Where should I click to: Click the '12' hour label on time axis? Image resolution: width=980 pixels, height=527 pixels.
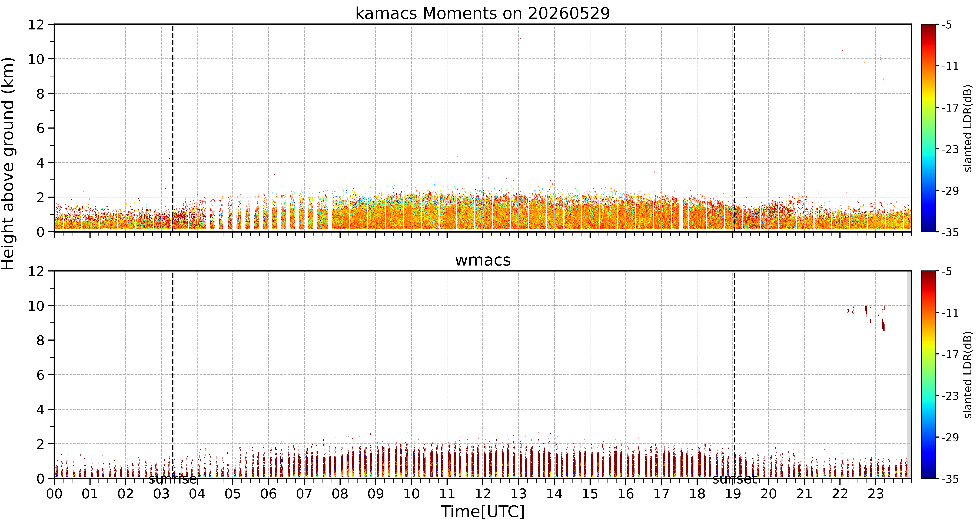point(483,494)
